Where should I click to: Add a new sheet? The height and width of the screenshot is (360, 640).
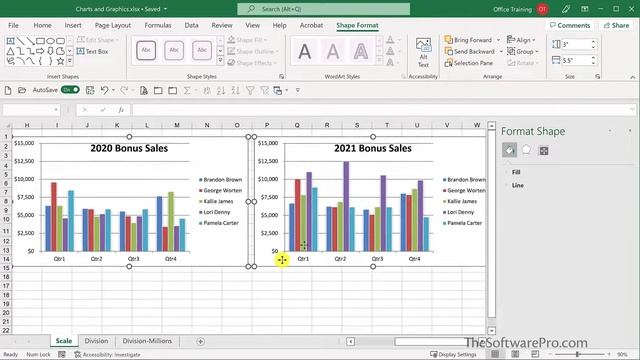tap(200, 341)
